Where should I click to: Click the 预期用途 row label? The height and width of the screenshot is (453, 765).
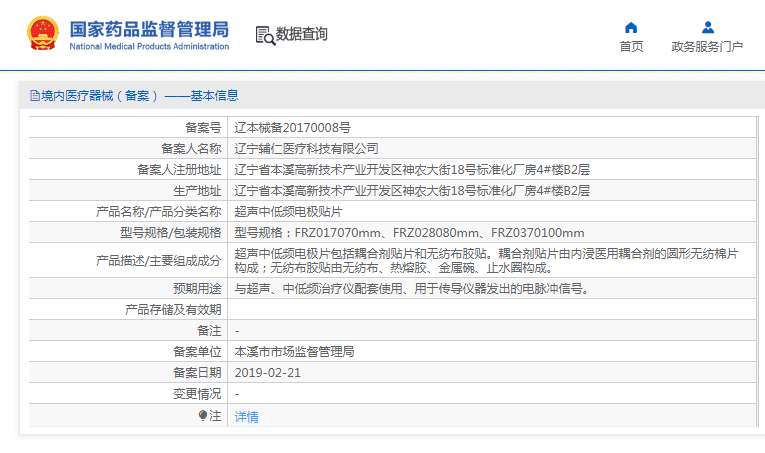[x=197, y=289]
